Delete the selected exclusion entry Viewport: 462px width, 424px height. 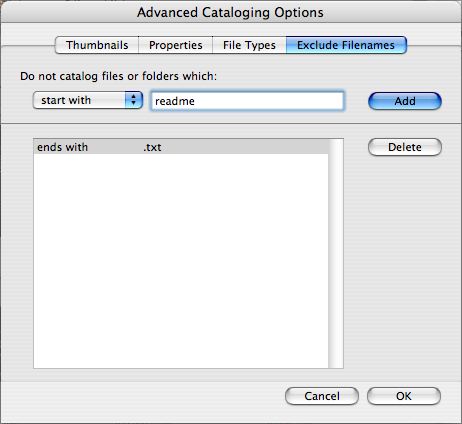click(405, 147)
